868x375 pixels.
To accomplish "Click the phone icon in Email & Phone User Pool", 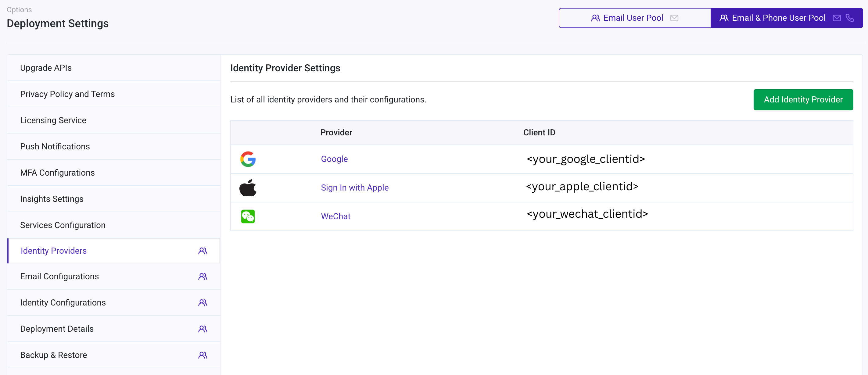I will click(849, 18).
